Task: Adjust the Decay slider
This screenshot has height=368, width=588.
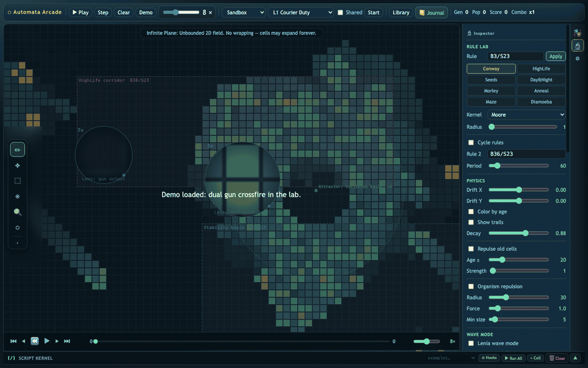Action: pos(519,233)
